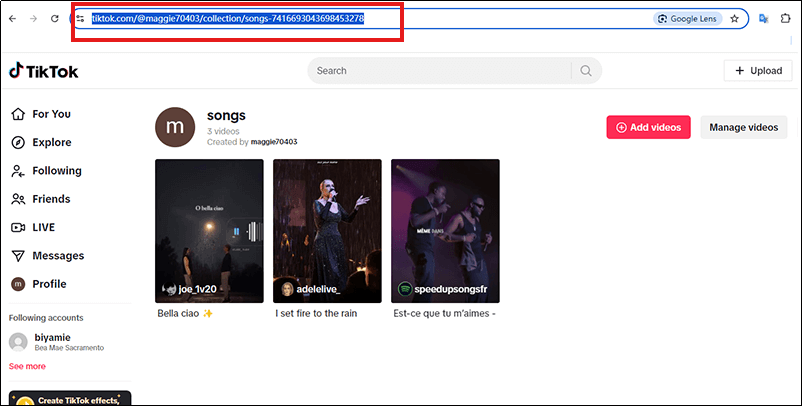The image size is (803, 407).
Task: Click the Create TikTok effects banner
Action: 70,399
